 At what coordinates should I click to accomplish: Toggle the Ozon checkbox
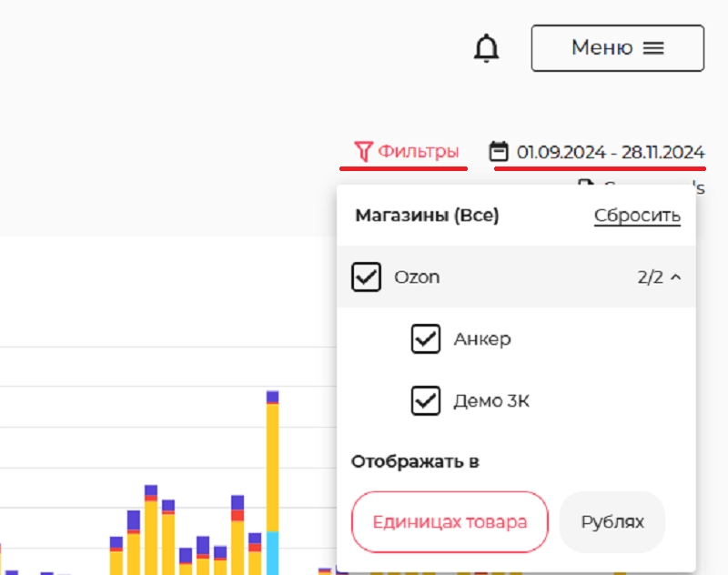[x=366, y=277]
